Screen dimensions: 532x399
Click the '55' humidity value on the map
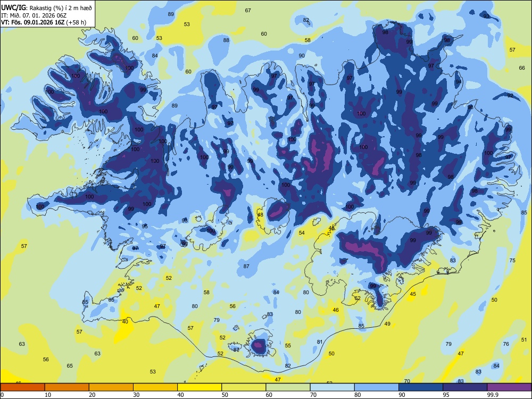(288, 346)
